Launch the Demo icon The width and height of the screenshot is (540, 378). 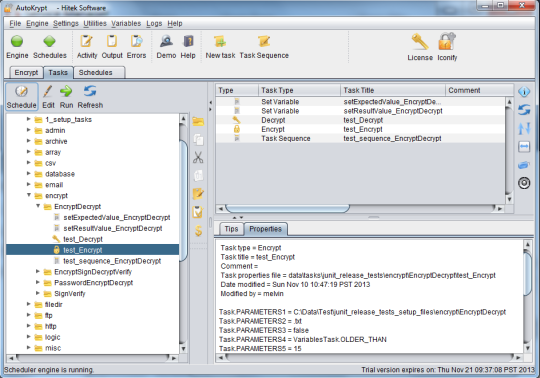tap(166, 41)
